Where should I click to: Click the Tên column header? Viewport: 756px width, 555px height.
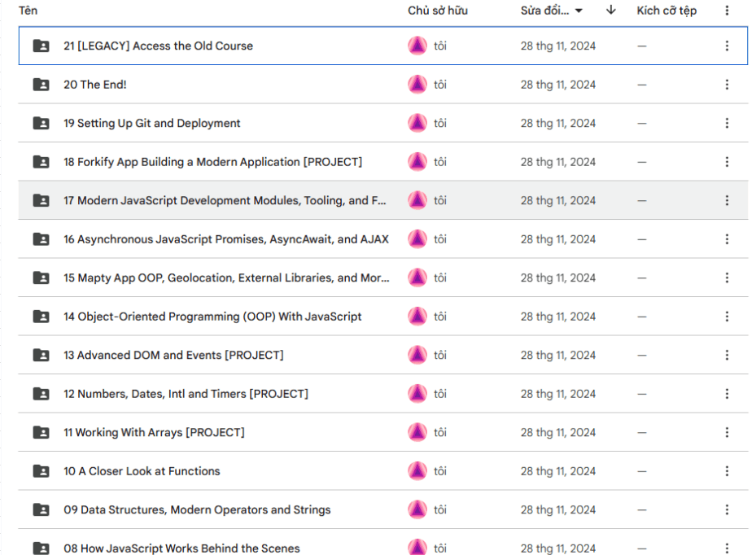click(x=28, y=11)
